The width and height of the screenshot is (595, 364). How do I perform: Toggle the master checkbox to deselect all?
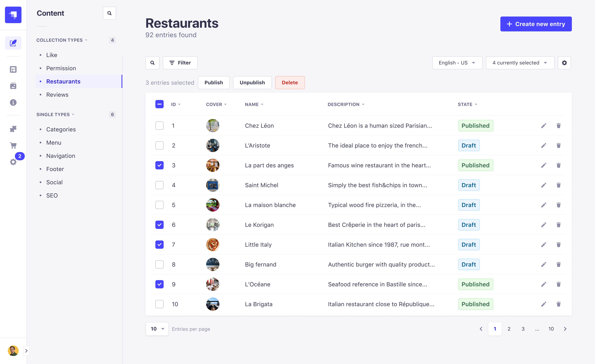coord(159,105)
